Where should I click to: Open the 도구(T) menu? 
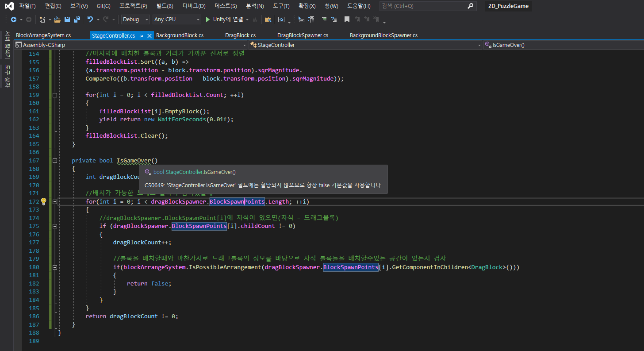coord(281,6)
